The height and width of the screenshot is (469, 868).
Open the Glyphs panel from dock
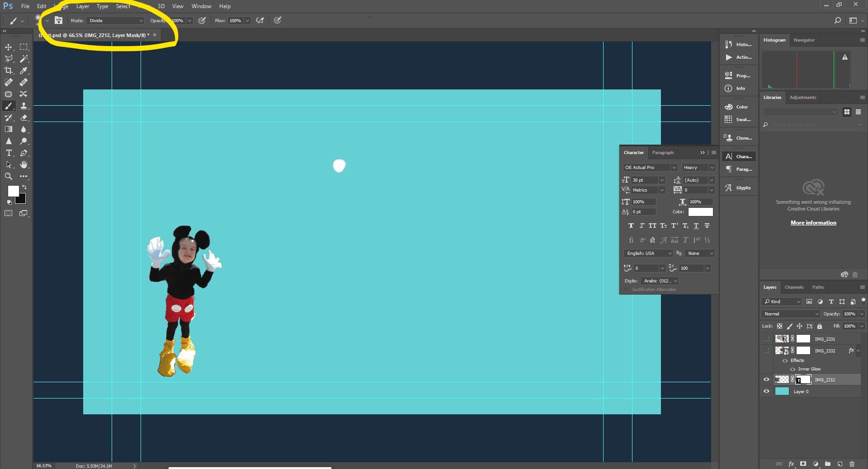(x=738, y=188)
